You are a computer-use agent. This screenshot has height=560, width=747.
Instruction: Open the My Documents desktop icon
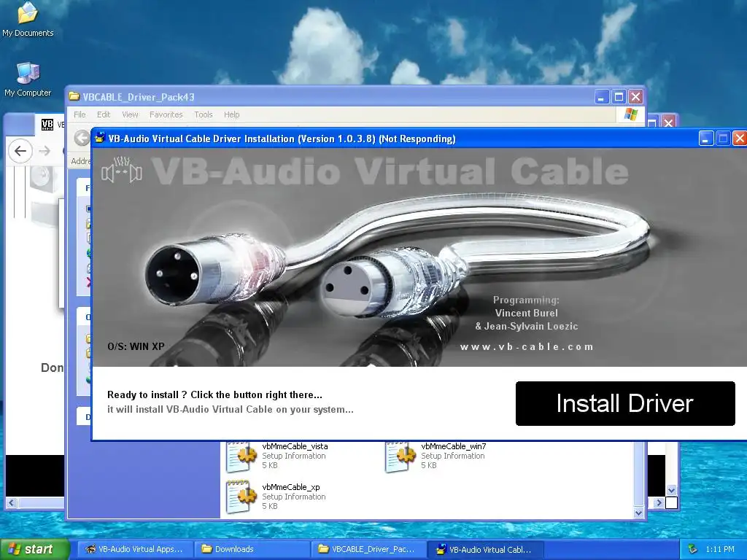tap(28, 20)
